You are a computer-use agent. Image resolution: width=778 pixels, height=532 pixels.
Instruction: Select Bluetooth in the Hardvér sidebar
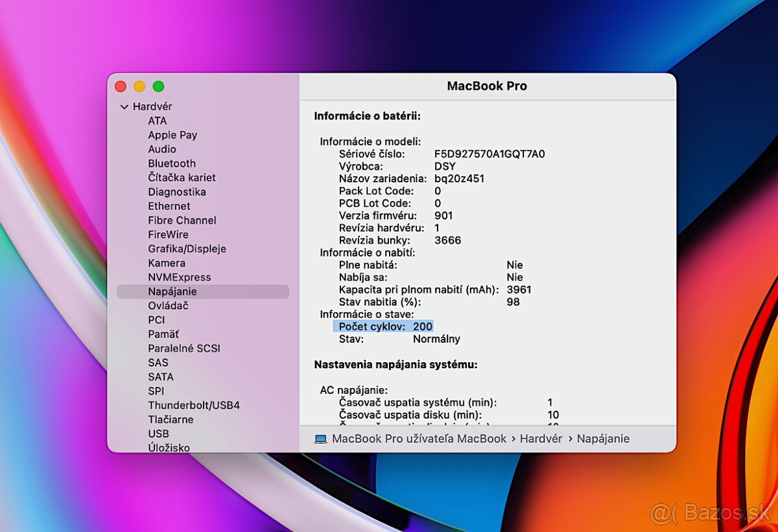click(x=171, y=163)
